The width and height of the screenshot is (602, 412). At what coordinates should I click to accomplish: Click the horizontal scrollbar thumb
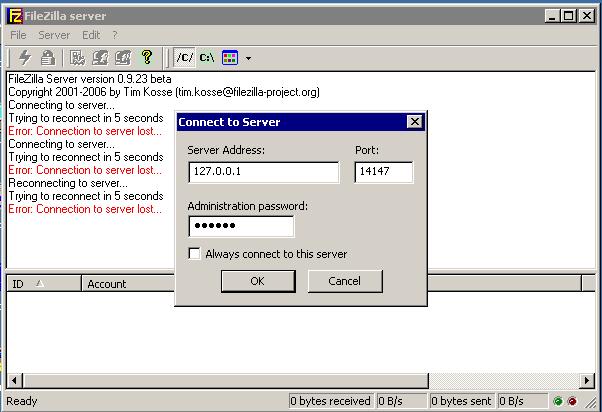click(x=226, y=381)
